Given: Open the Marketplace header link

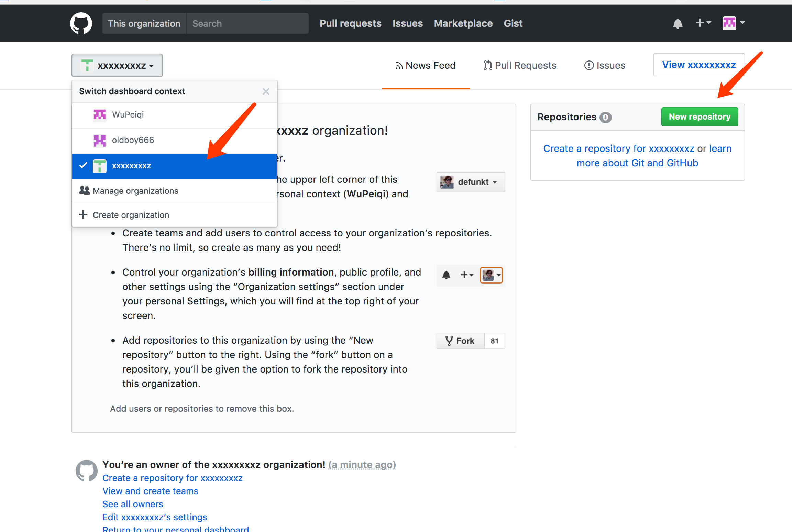Looking at the screenshot, I should (x=463, y=23).
